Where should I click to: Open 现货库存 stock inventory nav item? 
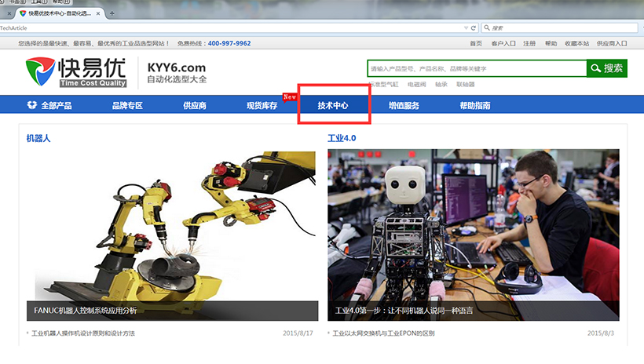tap(262, 105)
